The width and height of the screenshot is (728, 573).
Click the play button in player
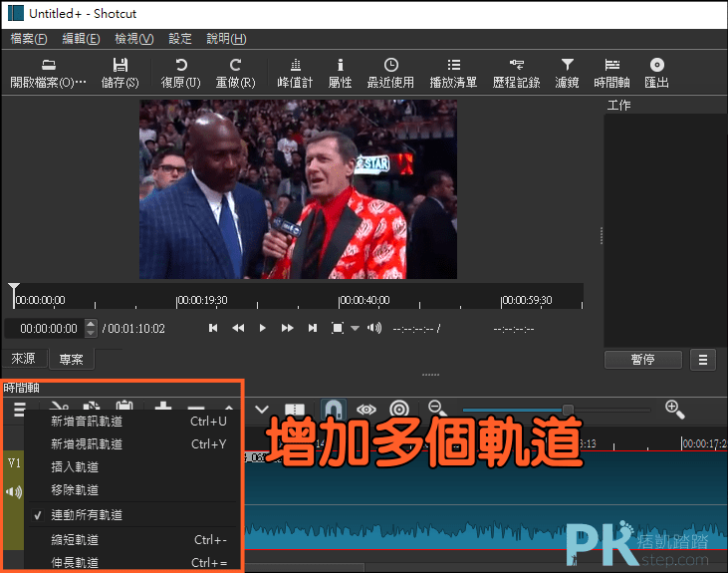pyautogui.click(x=262, y=328)
